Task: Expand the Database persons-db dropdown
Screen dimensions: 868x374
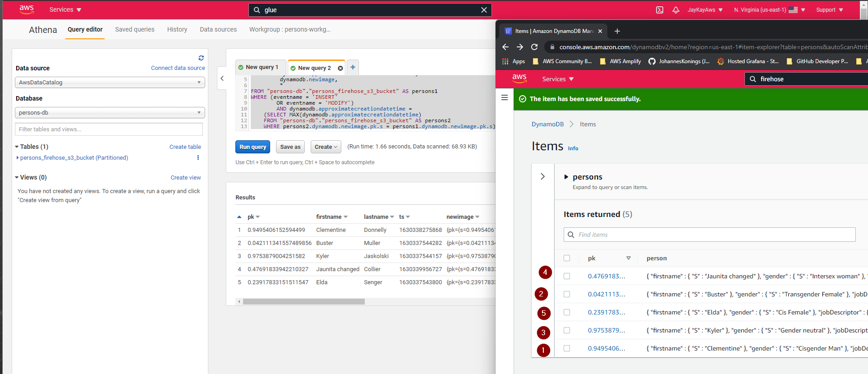Action: point(110,113)
